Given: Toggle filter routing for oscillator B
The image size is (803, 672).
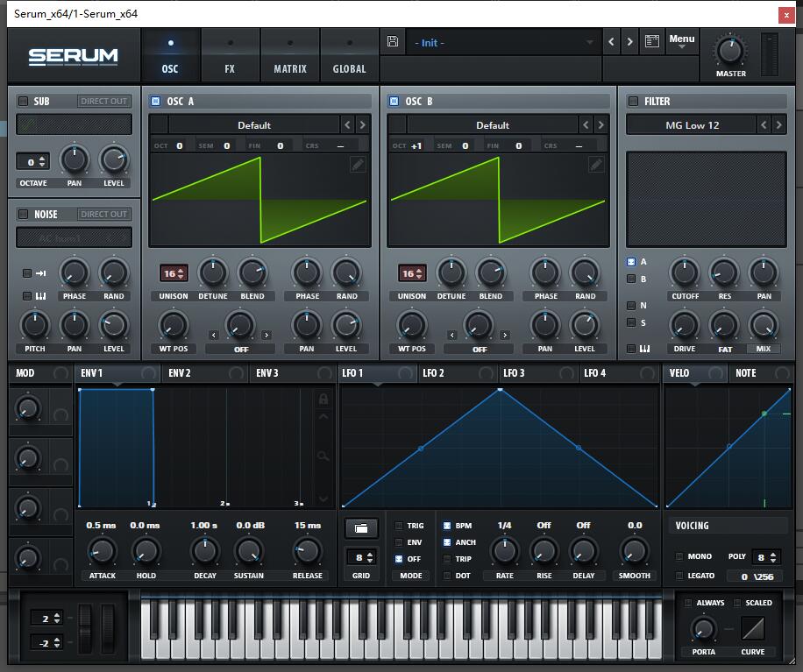Looking at the screenshot, I should [x=631, y=279].
